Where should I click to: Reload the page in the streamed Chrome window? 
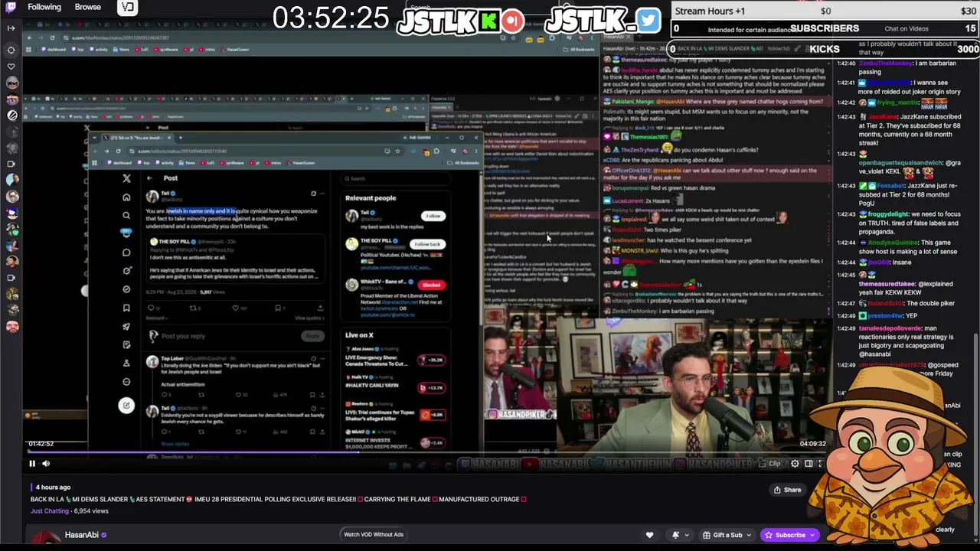pyautogui.click(x=118, y=151)
